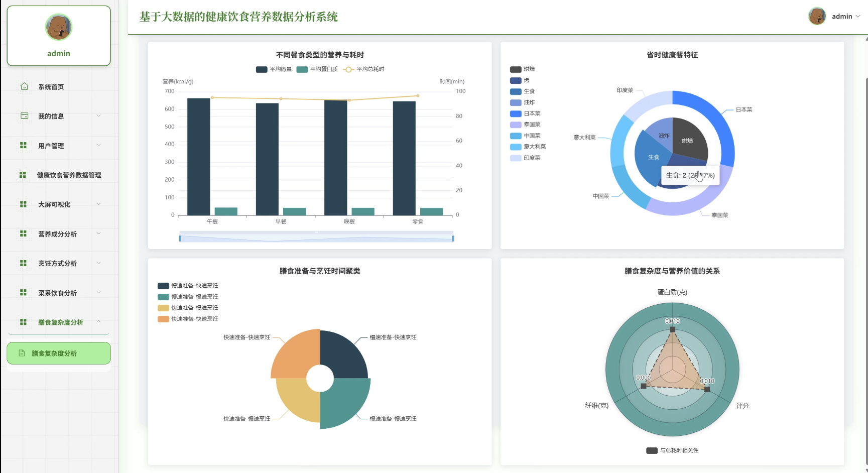Open 我的信息 menu item
This screenshot has height=473, width=868.
[59, 115]
